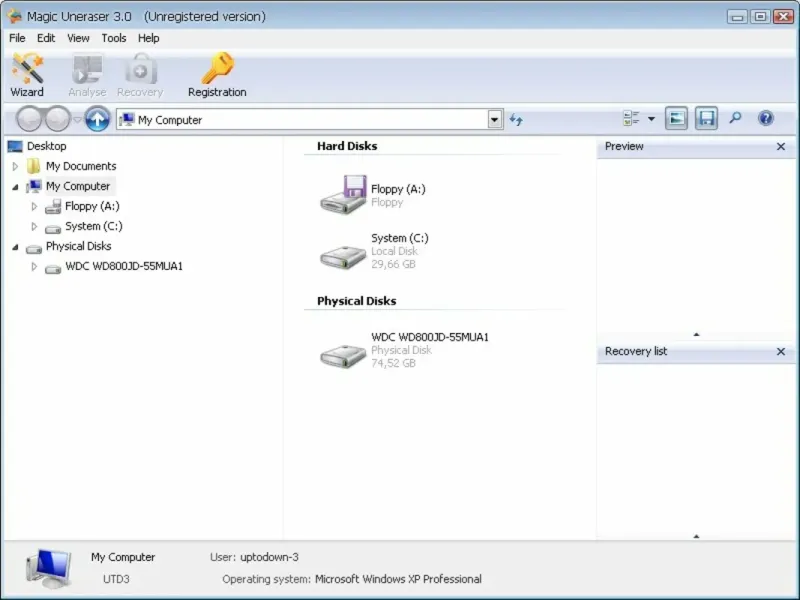Toggle the recovery list save button

pos(706,118)
